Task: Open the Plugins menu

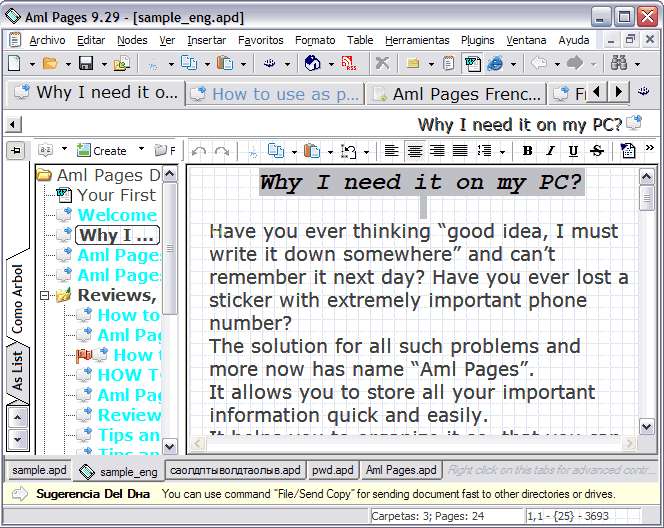Action: coord(478,40)
